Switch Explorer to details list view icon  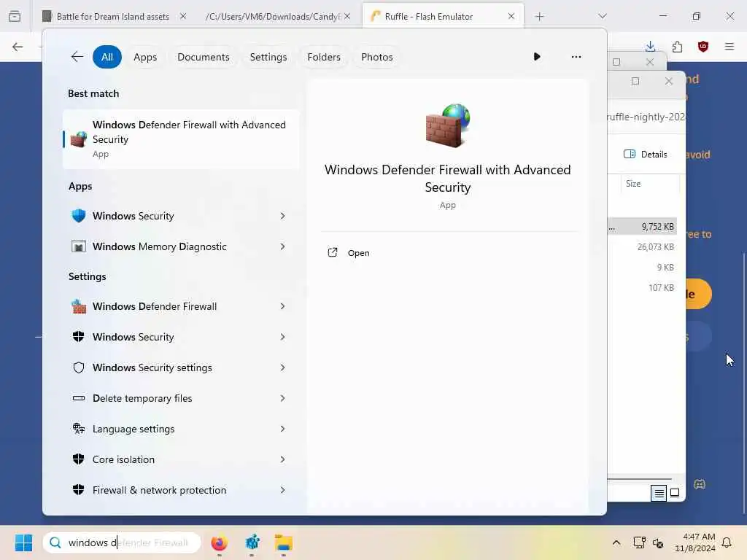(x=659, y=493)
